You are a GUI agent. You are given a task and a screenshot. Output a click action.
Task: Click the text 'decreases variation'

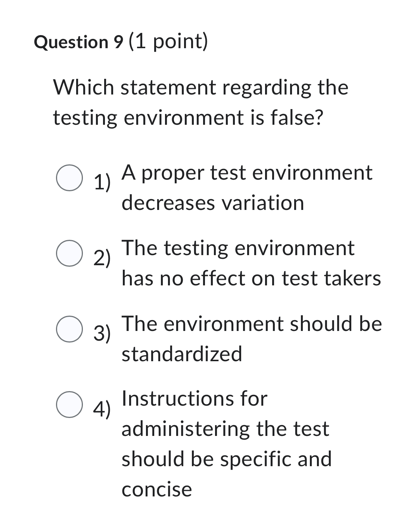(x=213, y=202)
